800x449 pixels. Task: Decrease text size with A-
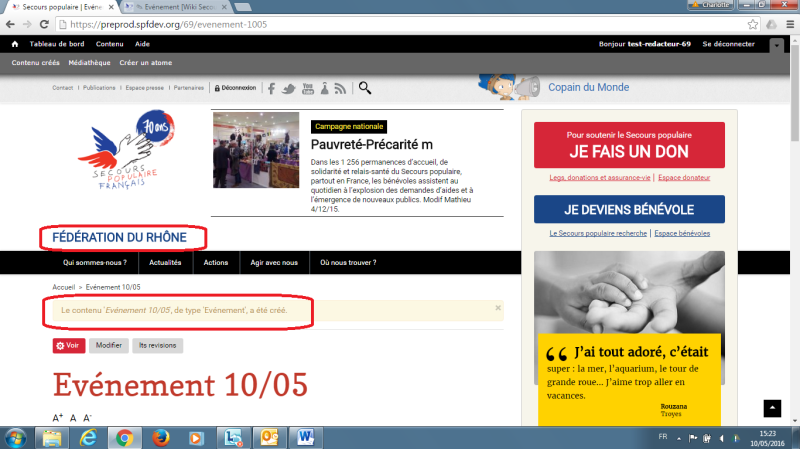(88, 417)
